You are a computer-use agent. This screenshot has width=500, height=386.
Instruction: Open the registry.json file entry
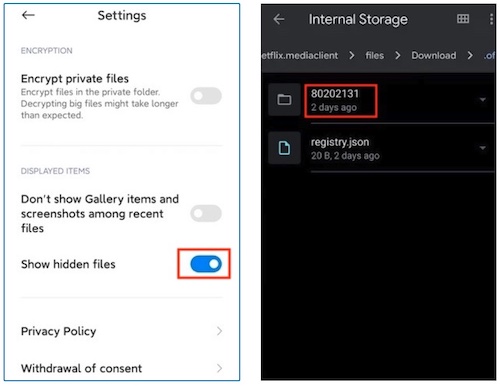point(382,148)
